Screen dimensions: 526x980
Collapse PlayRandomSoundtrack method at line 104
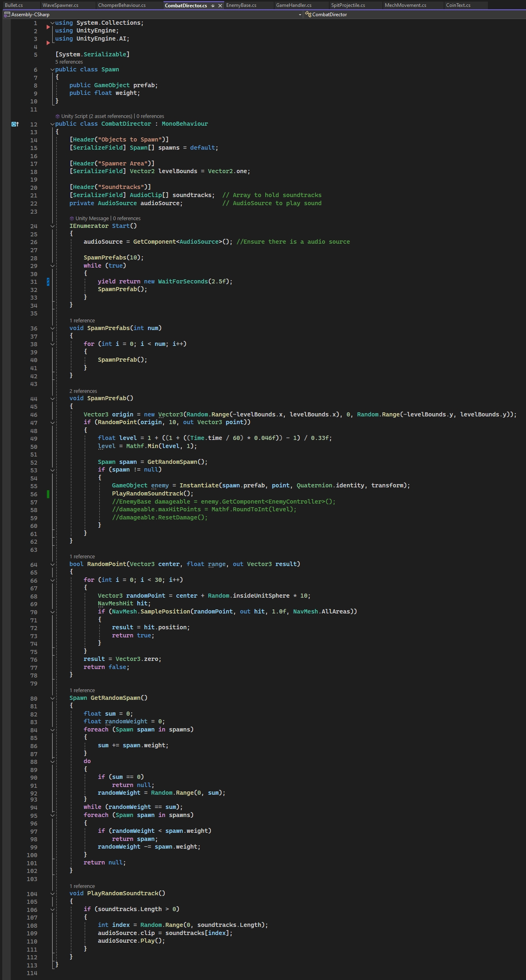(52, 894)
